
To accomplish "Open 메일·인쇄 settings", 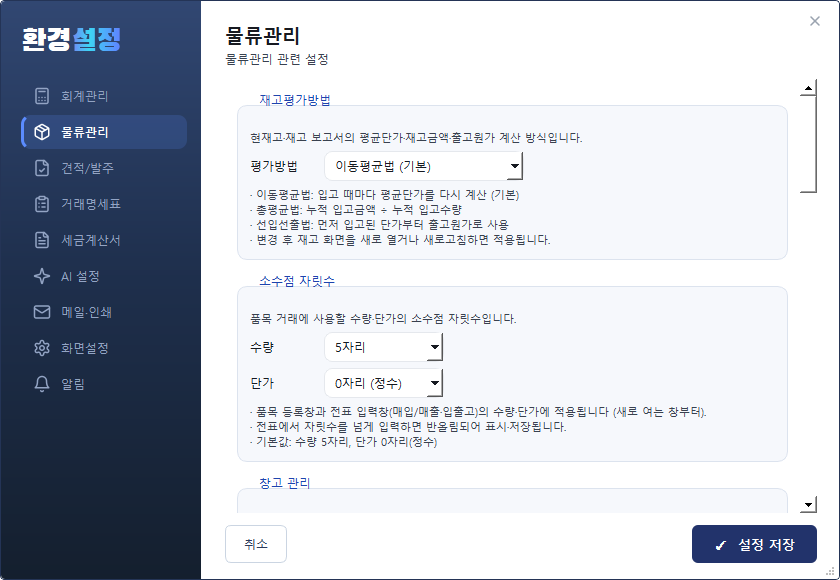I will (104, 312).
